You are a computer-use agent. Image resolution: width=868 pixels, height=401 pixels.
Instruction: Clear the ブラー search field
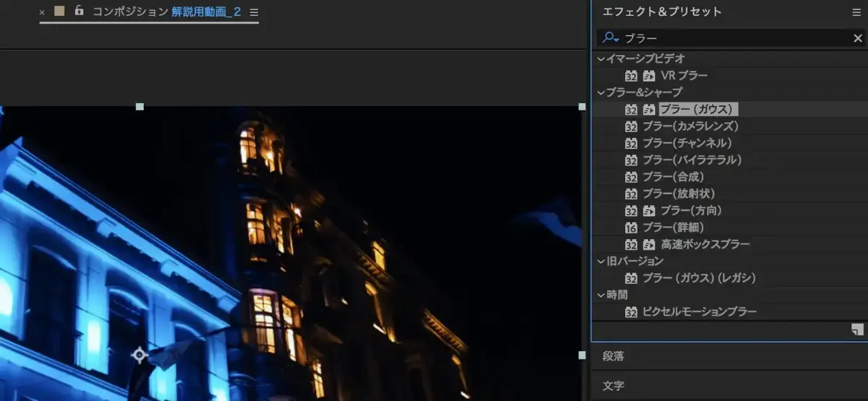coord(857,38)
